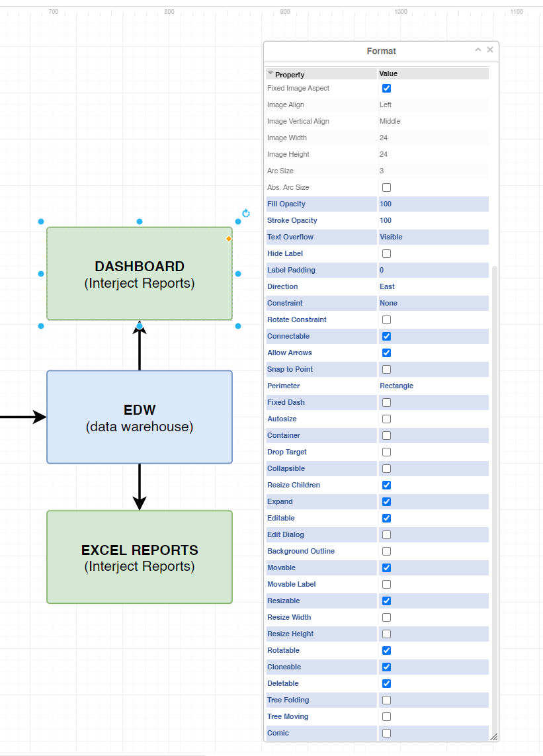Screen dimensions: 543x756
Task: Uncheck the Connectable option
Action: (387, 336)
